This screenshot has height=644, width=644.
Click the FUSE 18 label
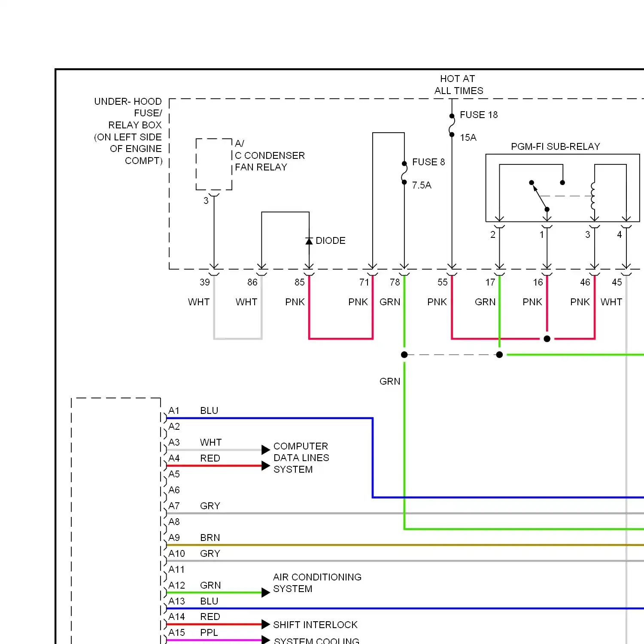click(x=479, y=115)
